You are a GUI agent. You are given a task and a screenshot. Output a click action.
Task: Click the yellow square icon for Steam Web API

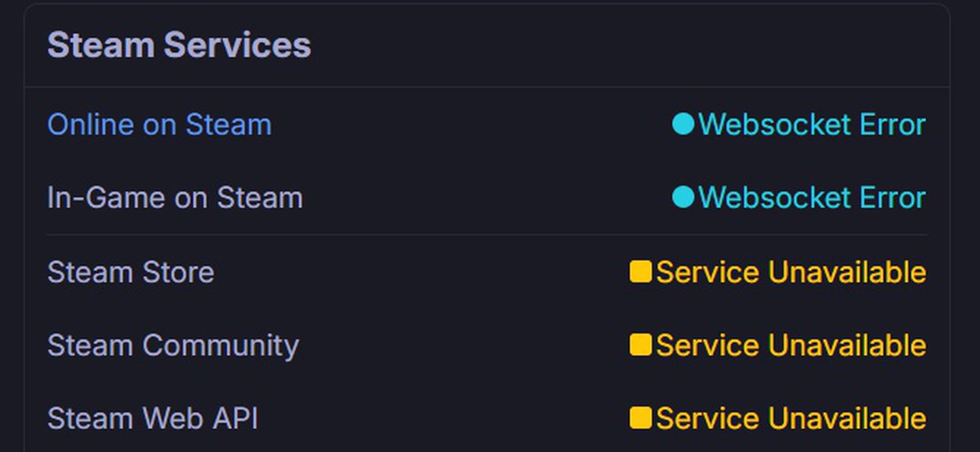640,419
